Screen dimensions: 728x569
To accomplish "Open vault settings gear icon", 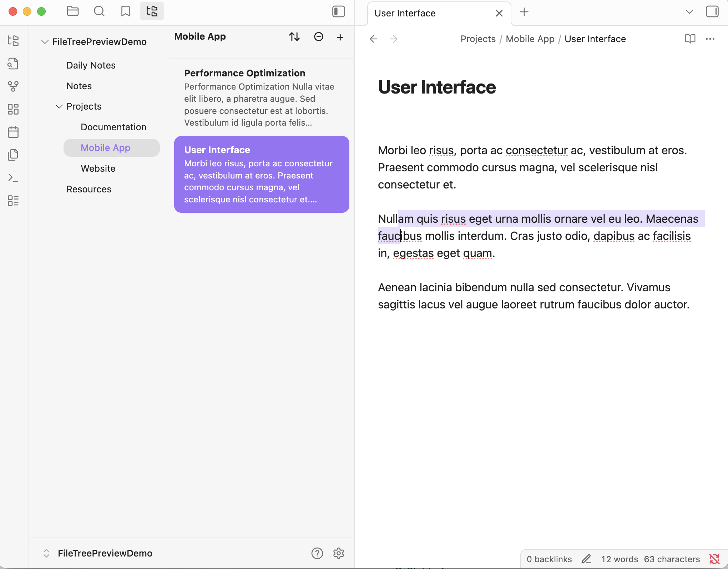I will 338,553.
